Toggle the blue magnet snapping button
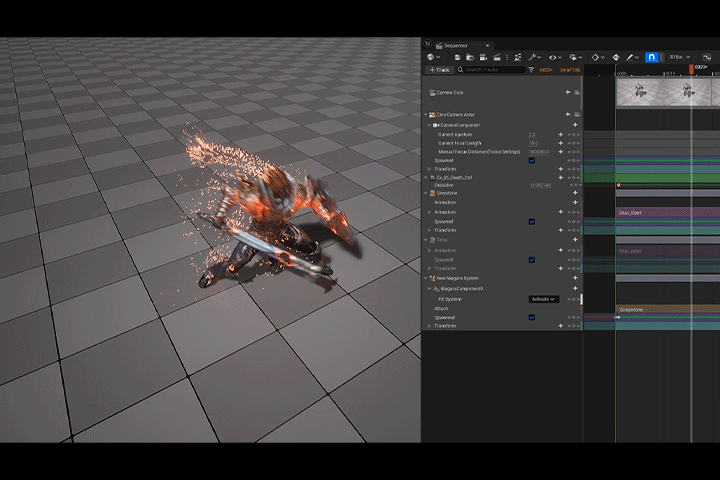This screenshot has width=720, height=480. click(651, 57)
